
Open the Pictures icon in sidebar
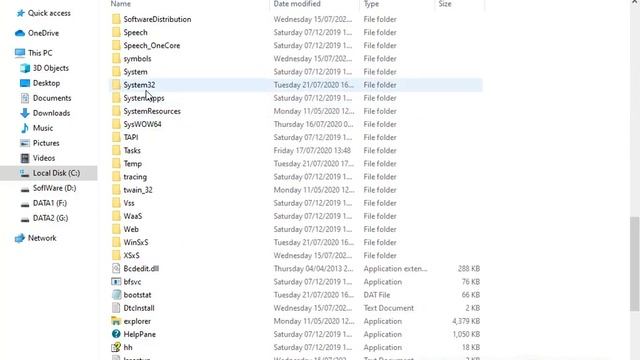click(25, 143)
